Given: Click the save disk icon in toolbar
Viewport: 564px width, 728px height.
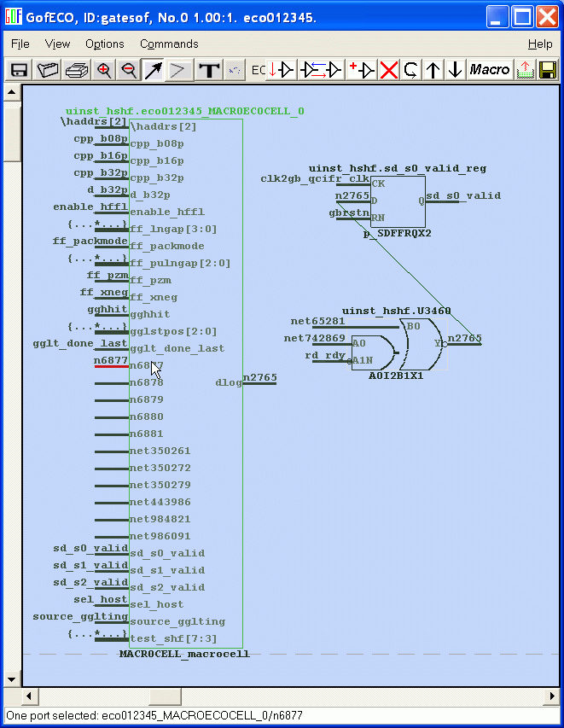Looking at the screenshot, I should [19, 70].
